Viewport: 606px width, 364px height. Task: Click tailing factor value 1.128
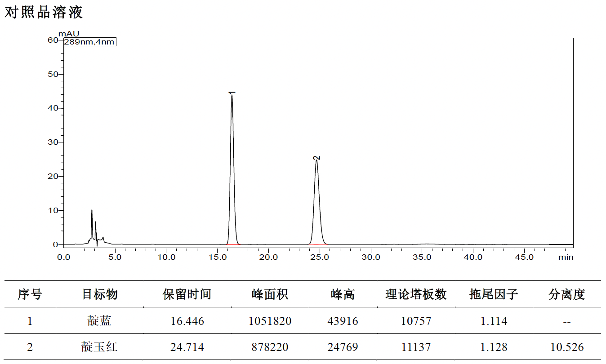point(494,347)
